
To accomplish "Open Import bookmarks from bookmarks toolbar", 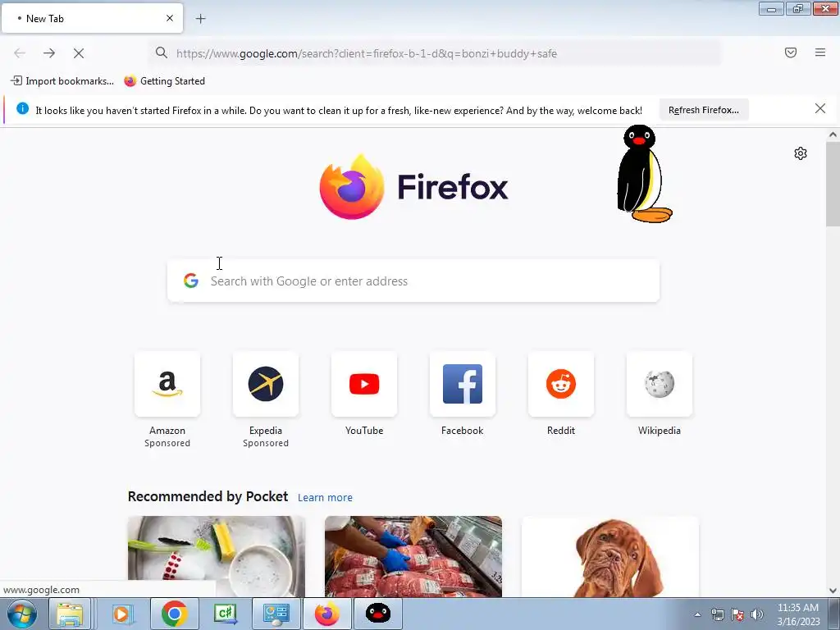I will click(62, 81).
